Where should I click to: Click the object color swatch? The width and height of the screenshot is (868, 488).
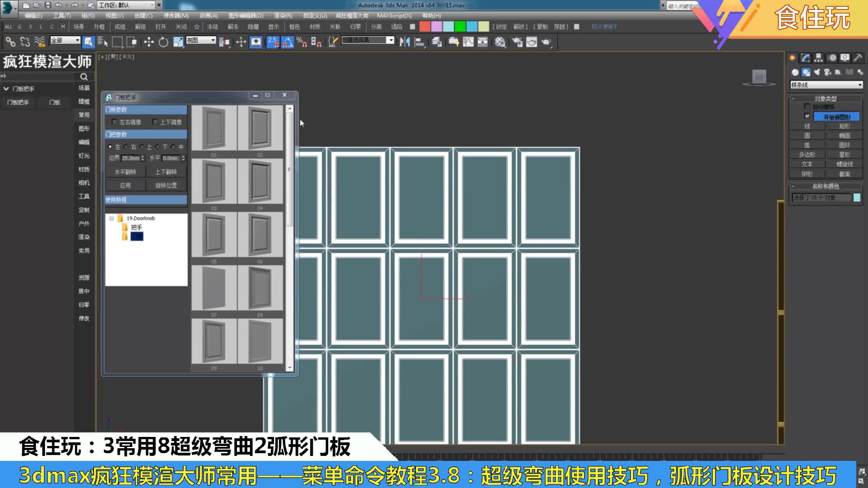click(x=857, y=197)
